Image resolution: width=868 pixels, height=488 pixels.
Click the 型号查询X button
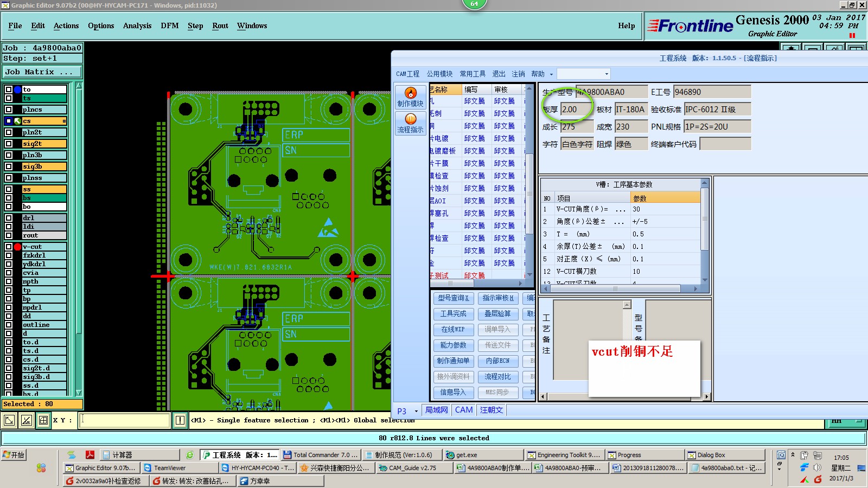pyautogui.click(x=454, y=298)
